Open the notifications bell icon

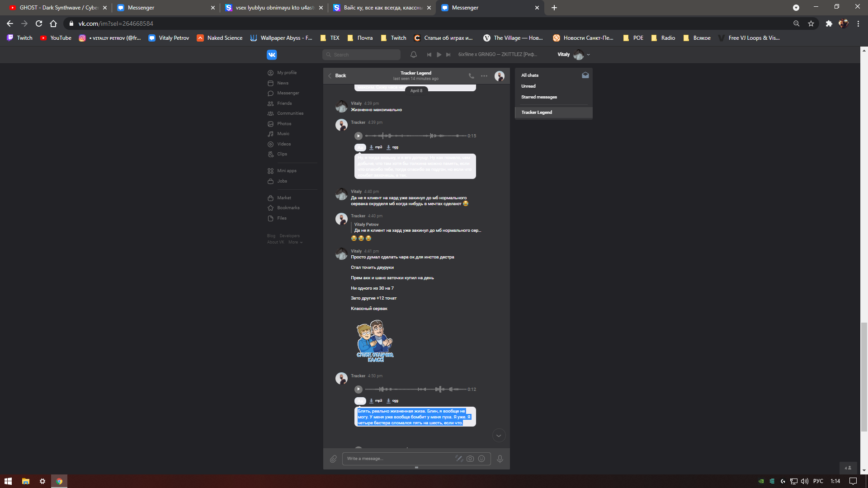tap(413, 55)
